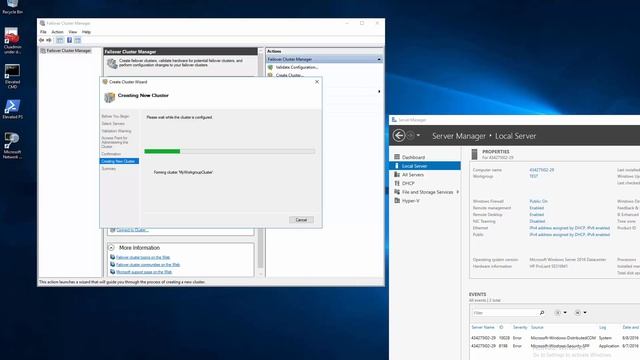The image size is (640, 360).
Task: Click the NIC Teaming Disabled value
Action: click(537, 221)
